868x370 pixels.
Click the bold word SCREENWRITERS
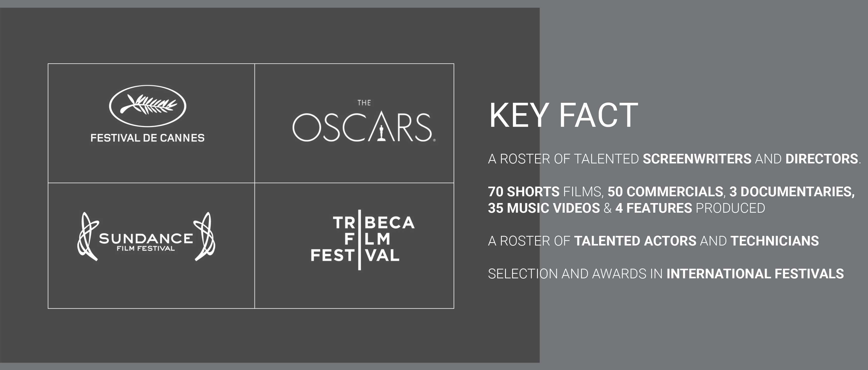(x=697, y=159)
